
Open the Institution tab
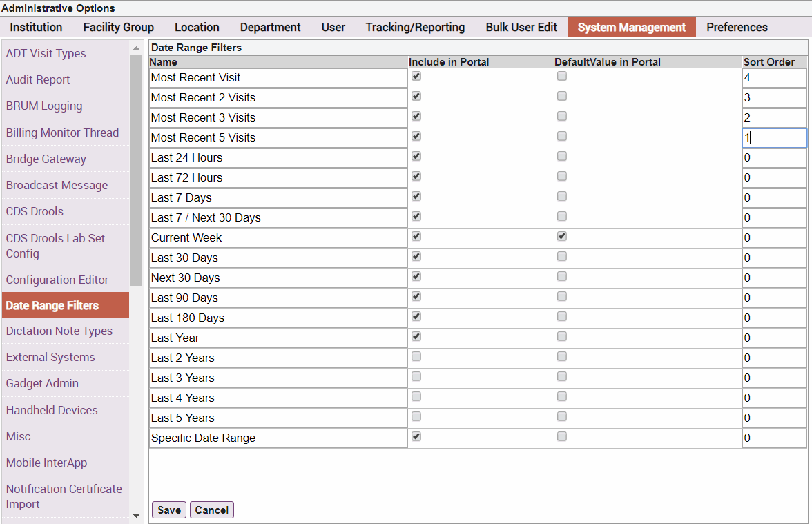(x=36, y=27)
